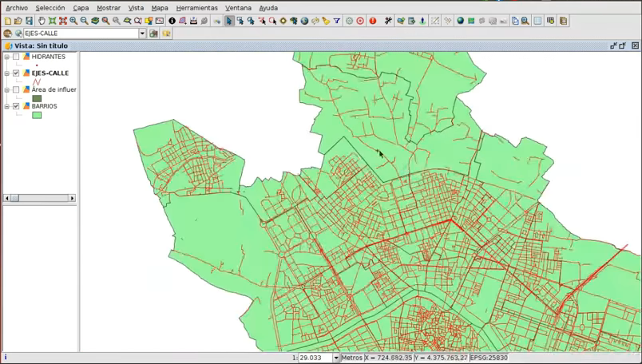642x364 pixels.
Task: Click the selection filter funnel icon
Action: click(x=336, y=21)
